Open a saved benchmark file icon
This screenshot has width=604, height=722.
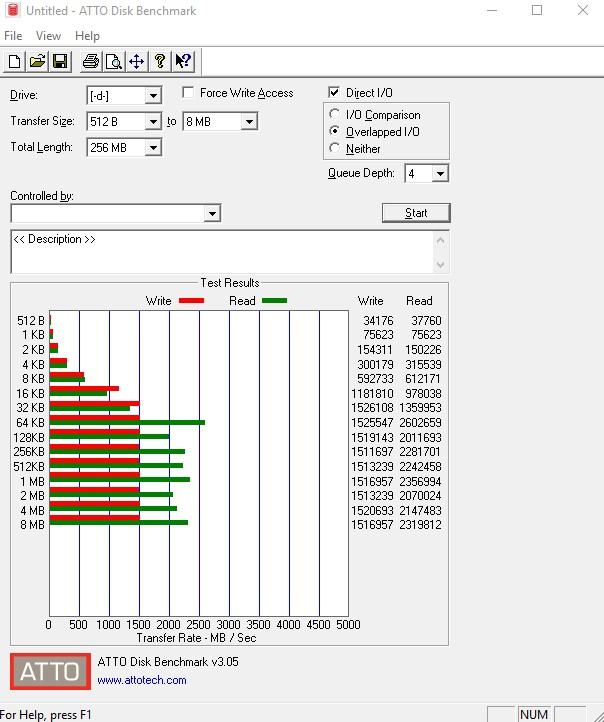pos(37,61)
